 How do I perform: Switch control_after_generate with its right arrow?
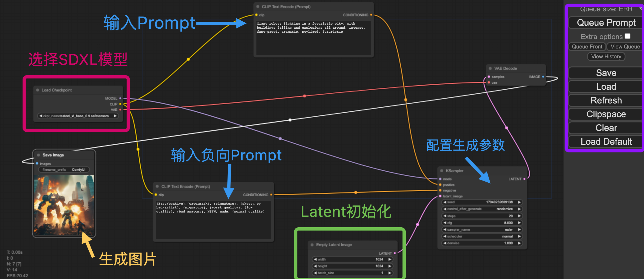pos(519,209)
